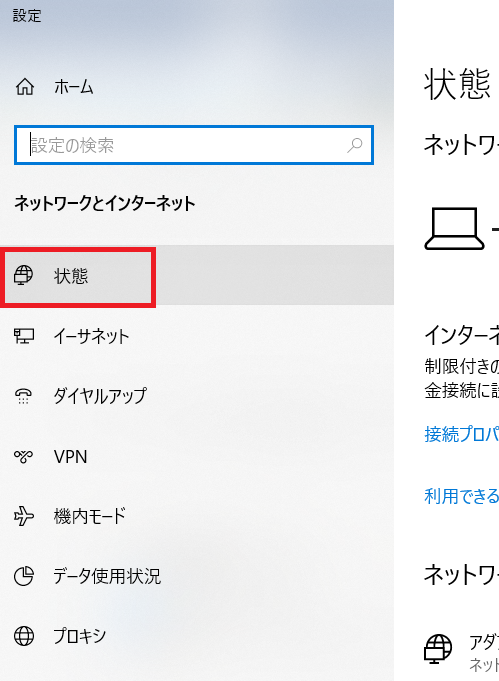Image resolution: width=499 pixels, height=681 pixels.
Task: Click the search magnifier icon
Action: [x=355, y=145]
